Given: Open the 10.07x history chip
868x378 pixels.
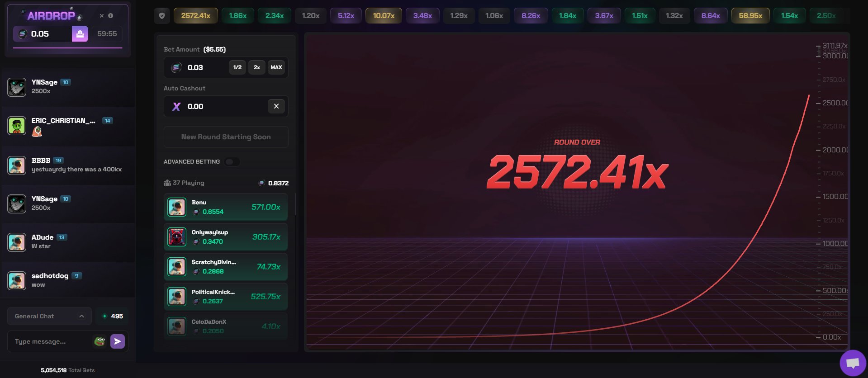Looking at the screenshot, I should coord(384,16).
